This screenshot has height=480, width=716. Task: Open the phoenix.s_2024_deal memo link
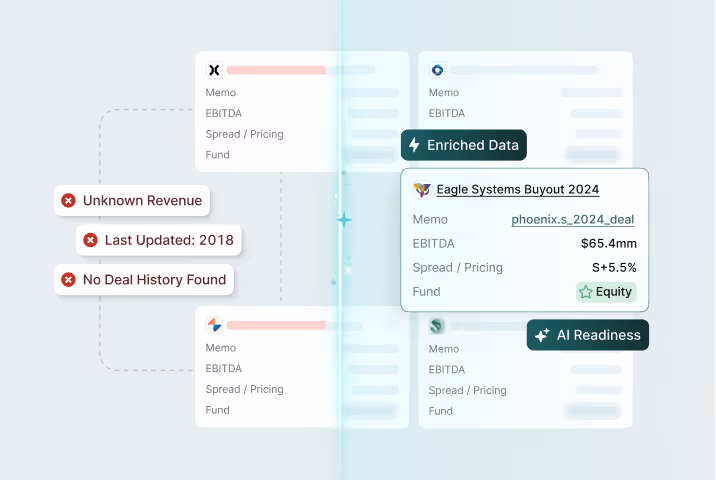[x=573, y=220]
